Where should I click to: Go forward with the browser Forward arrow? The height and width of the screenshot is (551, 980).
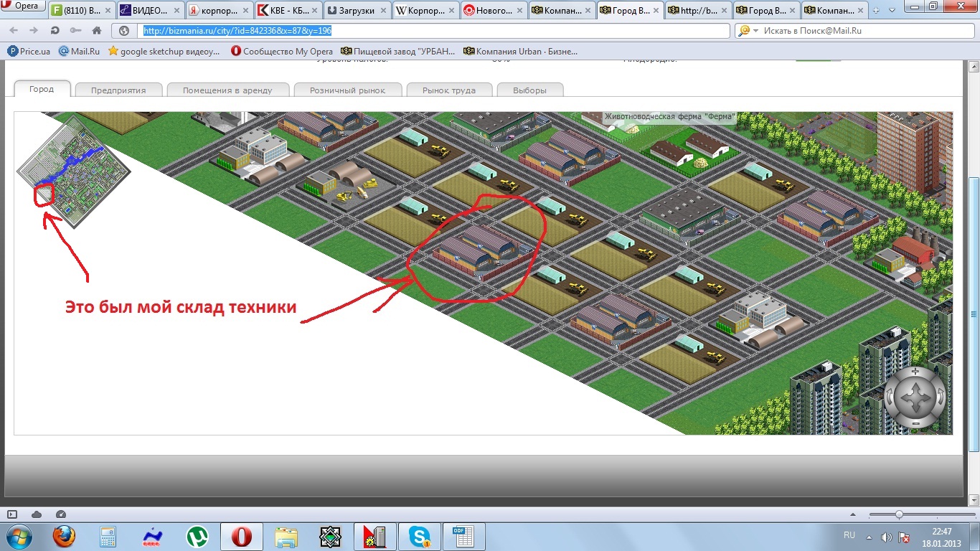[x=34, y=31]
